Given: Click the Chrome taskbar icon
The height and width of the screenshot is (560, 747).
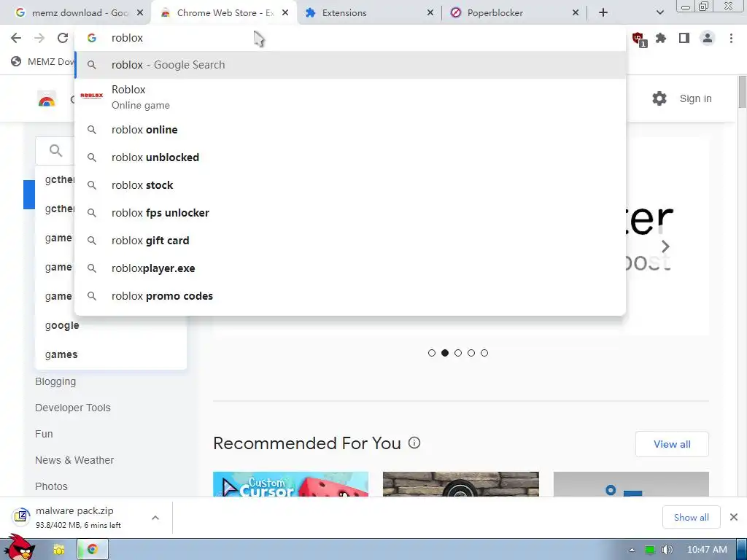Looking at the screenshot, I should coord(93,550).
